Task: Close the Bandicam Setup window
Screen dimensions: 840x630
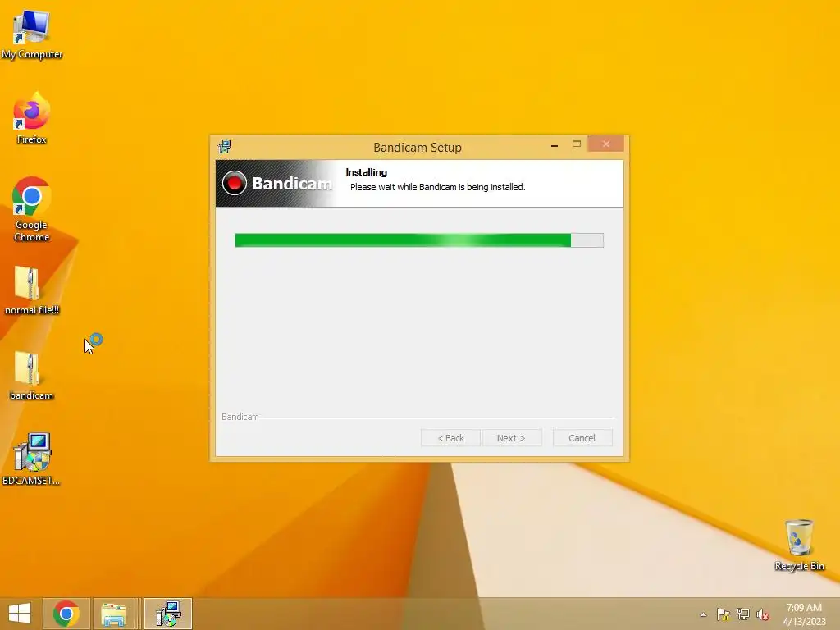Action: tap(606, 144)
